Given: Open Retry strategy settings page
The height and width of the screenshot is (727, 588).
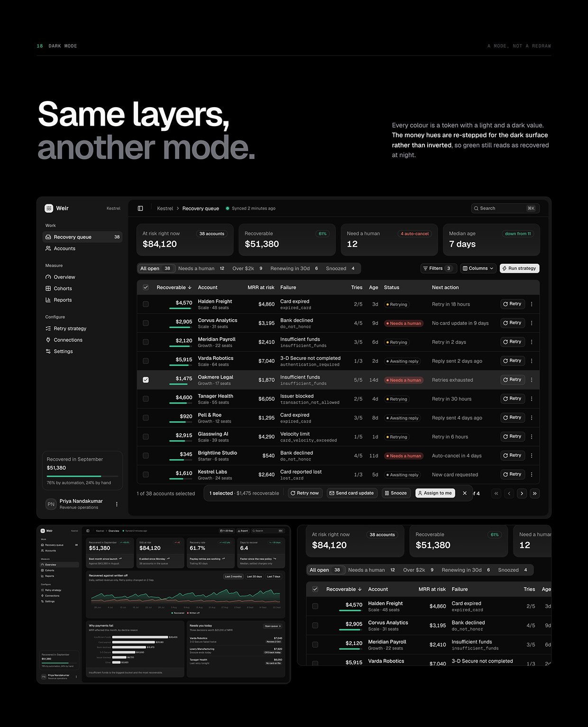Looking at the screenshot, I should (83, 328).
